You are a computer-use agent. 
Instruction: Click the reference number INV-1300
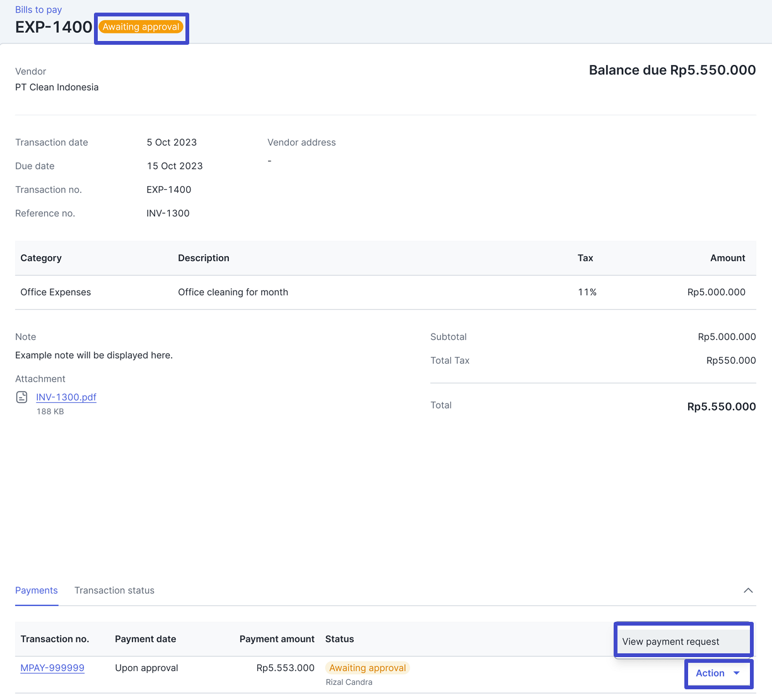pyautogui.click(x=168, y=213)
